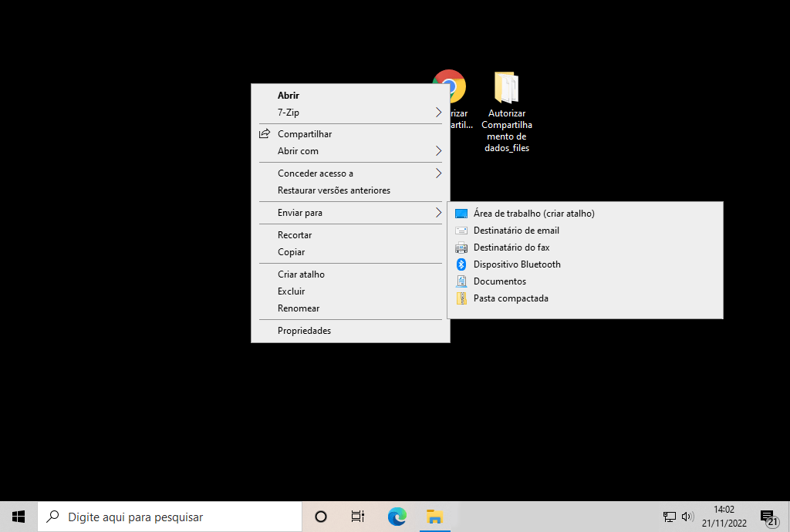Screen dimensions: 790x532
Task: Open Microsoft Edge from the taskbar
Action: coord(397,517)
